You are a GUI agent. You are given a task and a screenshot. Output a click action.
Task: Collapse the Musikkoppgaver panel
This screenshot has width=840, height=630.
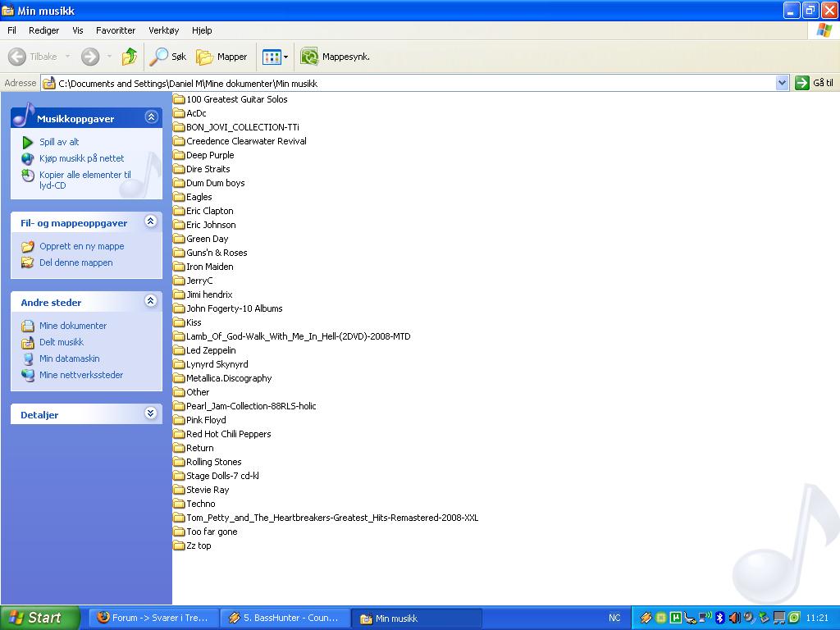tap(152, 116)
